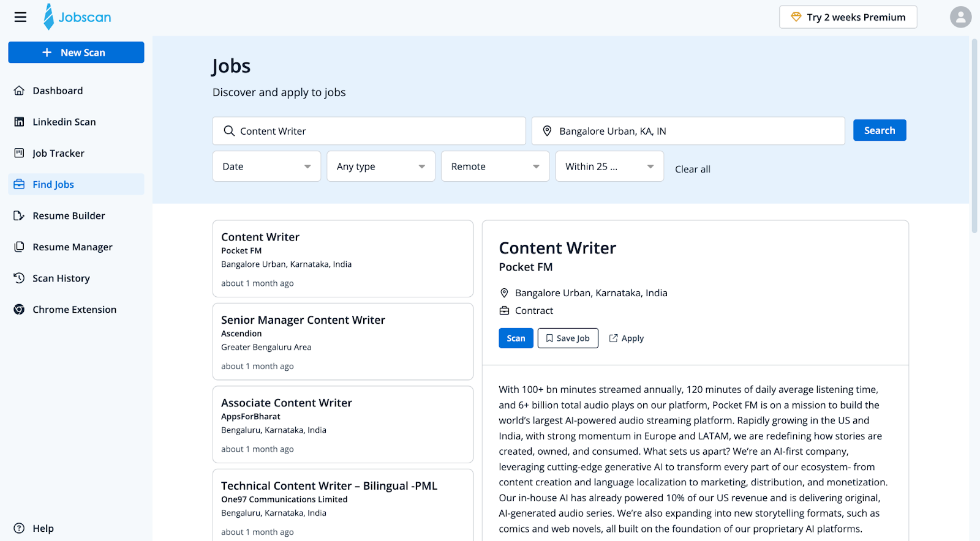Open Job Tracker from sidebar

click(58, 153)
